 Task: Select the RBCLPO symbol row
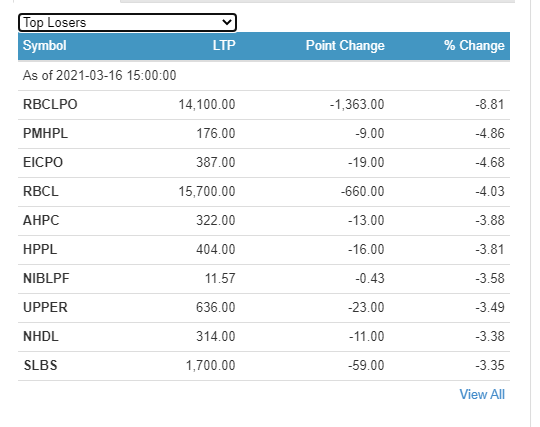[x=264, y=105]
